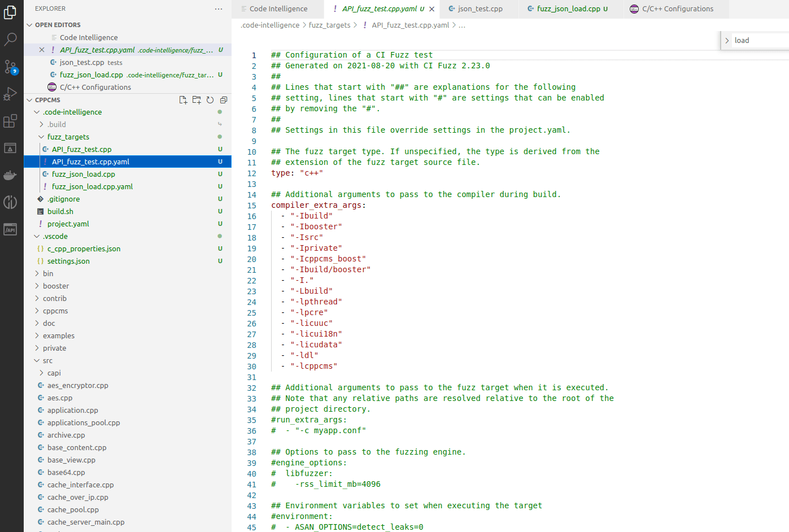Open c_cpp_properties.json file
Screen dimensions: 789x532
128,249
